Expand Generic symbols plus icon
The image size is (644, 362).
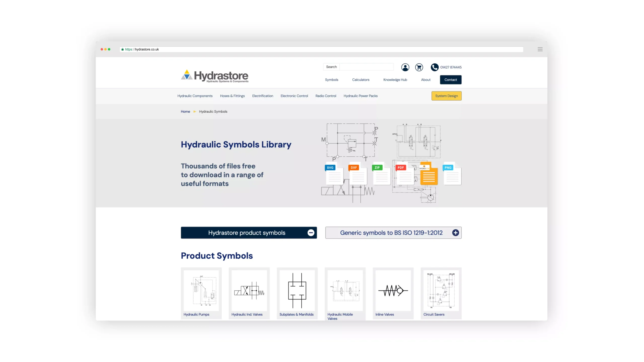pos(455,233)
